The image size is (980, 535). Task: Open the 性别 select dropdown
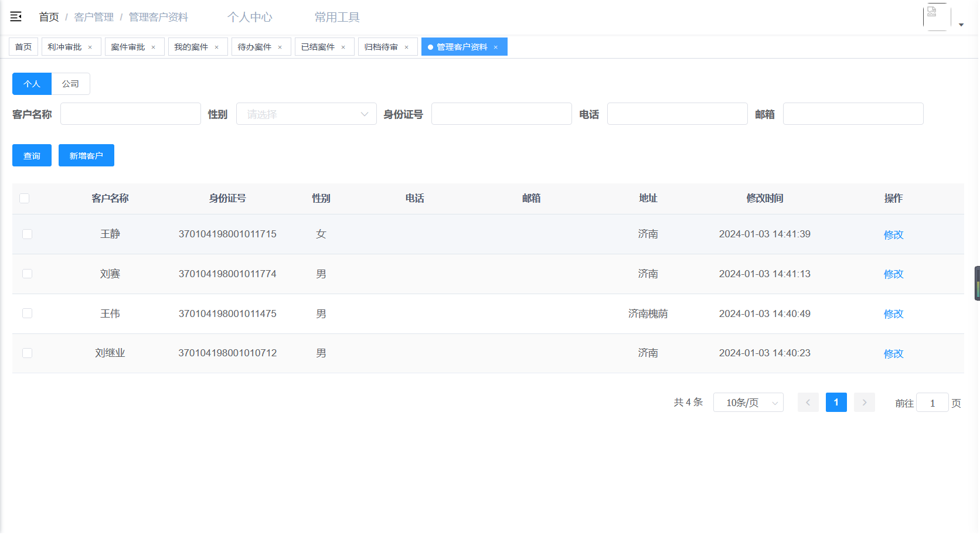[307, 114]
